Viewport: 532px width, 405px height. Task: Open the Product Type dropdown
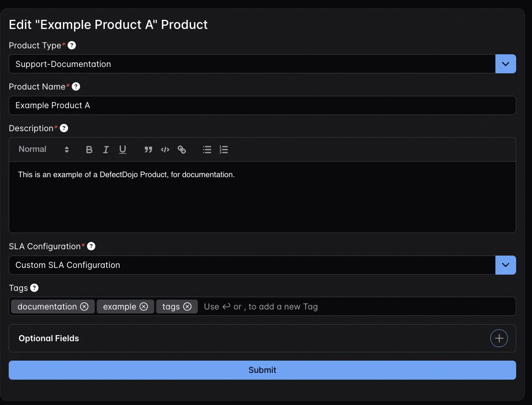pos(505,64)
